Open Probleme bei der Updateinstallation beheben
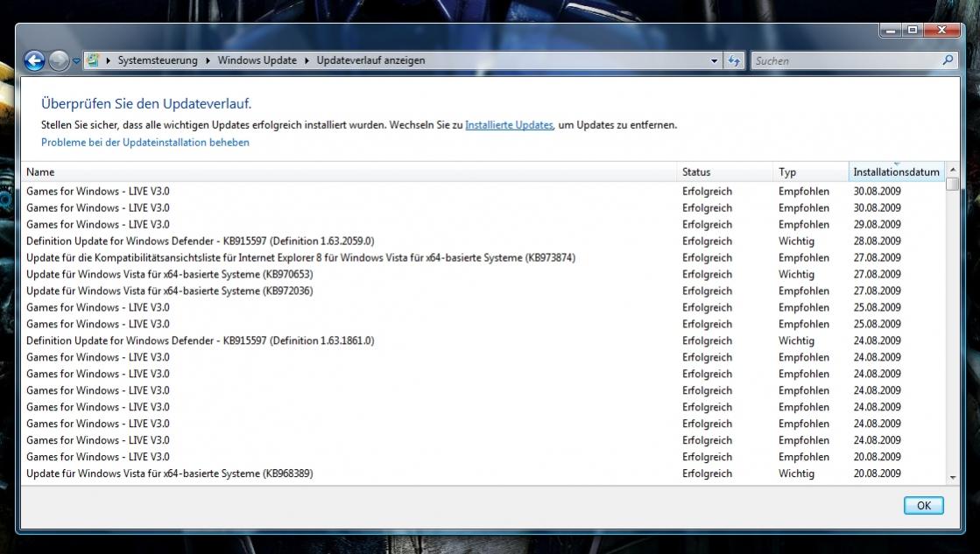The image size is (980, 554). (145, 143)
